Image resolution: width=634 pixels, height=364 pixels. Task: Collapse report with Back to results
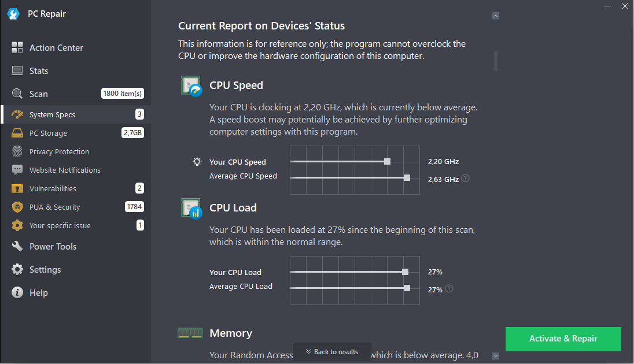coord(332,352)
